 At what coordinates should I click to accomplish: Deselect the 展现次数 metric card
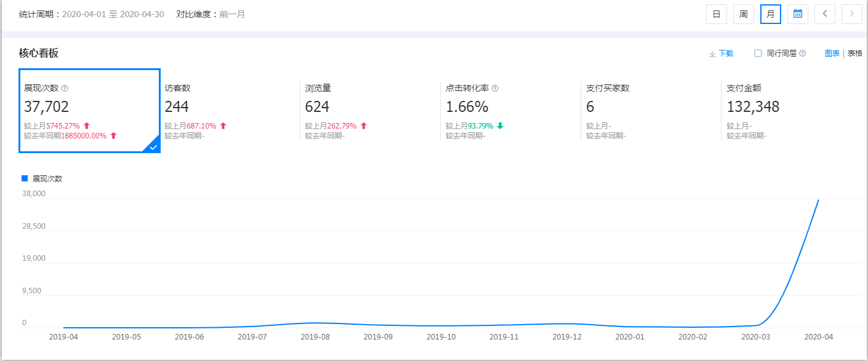[x=90, y=111]
